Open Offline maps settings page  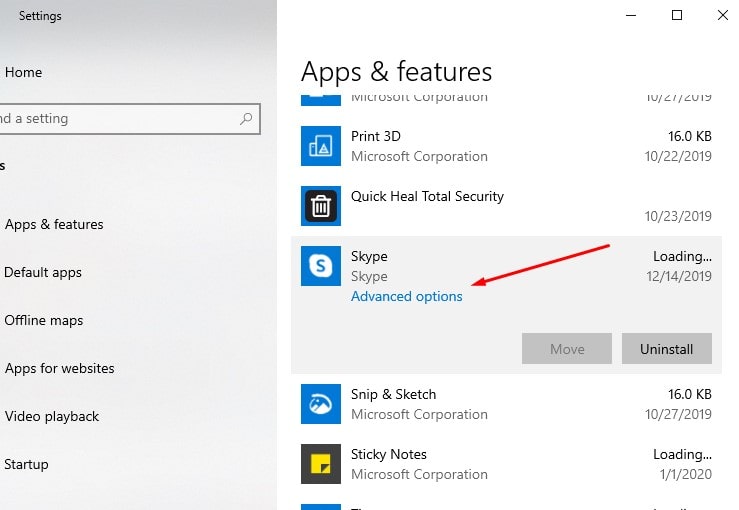click(43, 321)
